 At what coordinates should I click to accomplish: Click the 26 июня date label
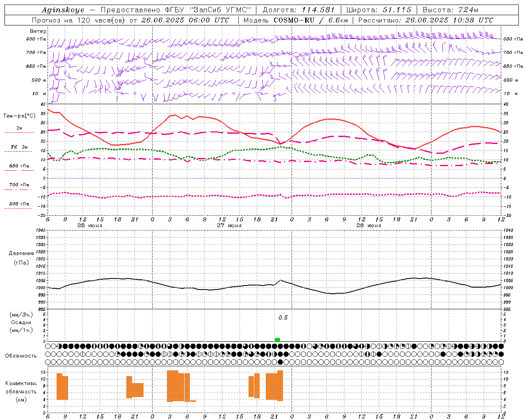(x=90, y=226)
